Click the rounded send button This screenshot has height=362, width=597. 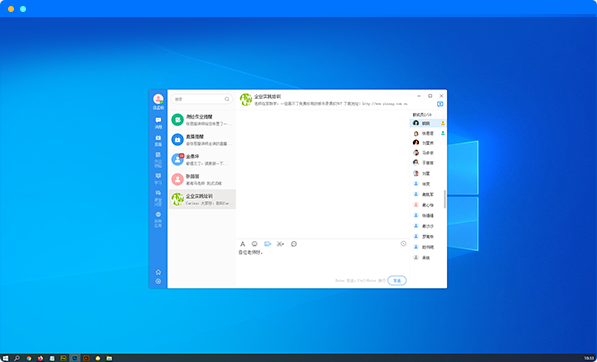(397, 281)
